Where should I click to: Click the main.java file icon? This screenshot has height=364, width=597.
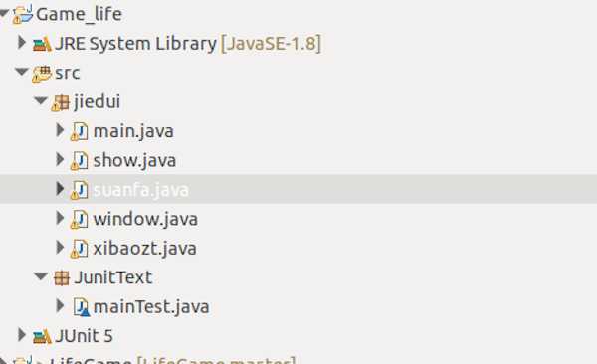pos(80,131)
